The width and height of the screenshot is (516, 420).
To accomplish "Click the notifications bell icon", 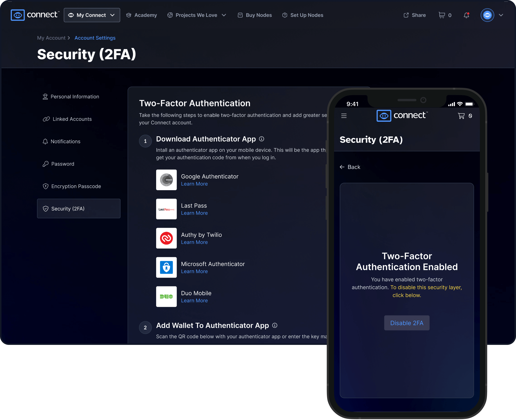I will click(467, 15).
